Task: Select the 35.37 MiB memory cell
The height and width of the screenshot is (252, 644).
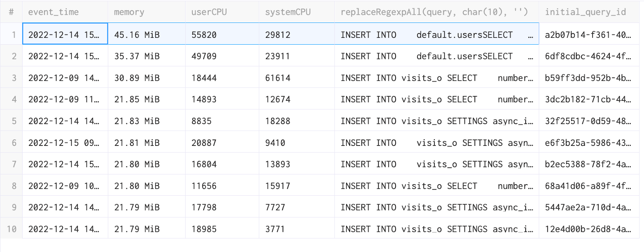Action: pos(137,56)
